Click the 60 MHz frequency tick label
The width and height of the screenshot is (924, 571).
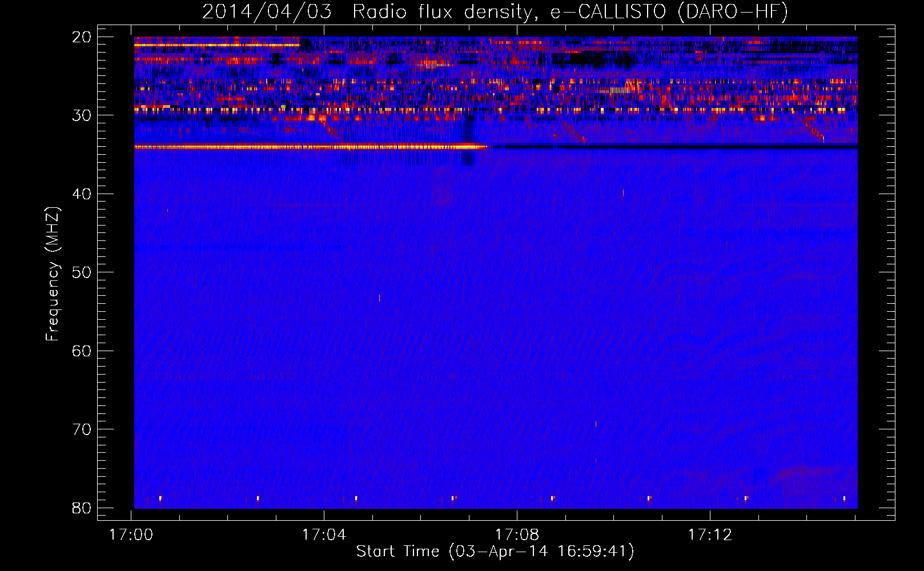coord(82,351)
